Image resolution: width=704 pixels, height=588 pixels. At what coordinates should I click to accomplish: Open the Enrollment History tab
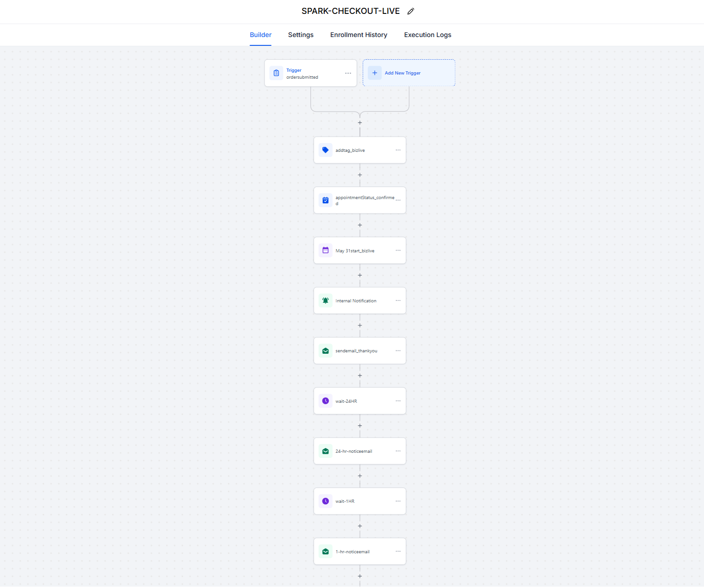358,35
